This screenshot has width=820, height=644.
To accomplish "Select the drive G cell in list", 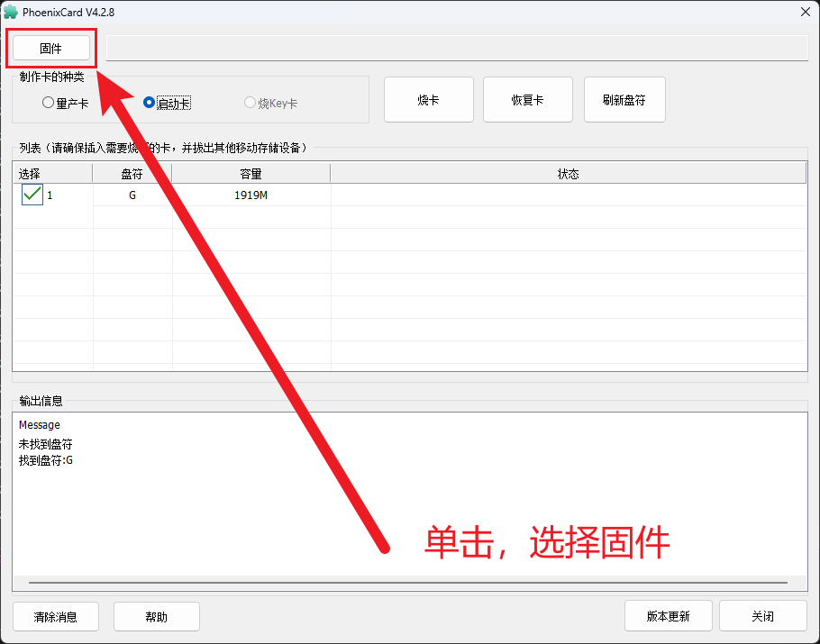I will pyautogui.click(x=132, y=195).
